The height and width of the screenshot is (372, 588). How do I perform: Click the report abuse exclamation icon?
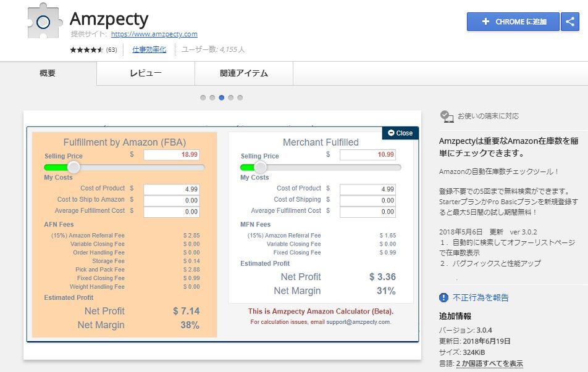[x=444, y=297]
